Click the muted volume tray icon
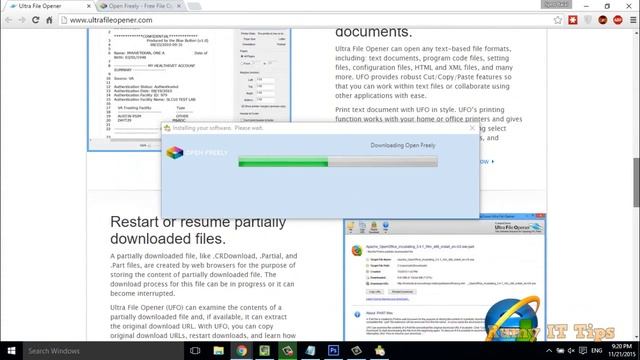 571,351
